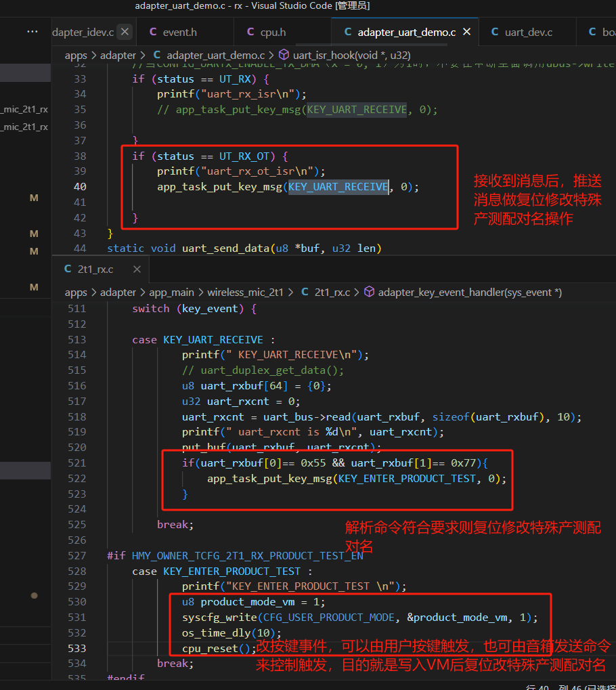Click the C icon before adapter_uart_demo.c breadcrumb
Image resolution: width=616 pixels, height=690 pixels.
click(156, 55)
